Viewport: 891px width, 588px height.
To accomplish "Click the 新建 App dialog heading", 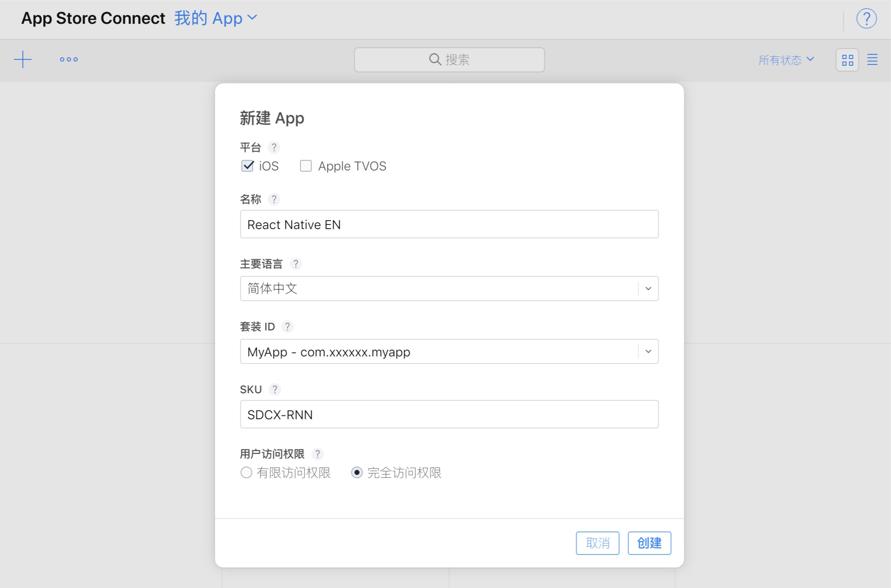I will tap(272, 118).
